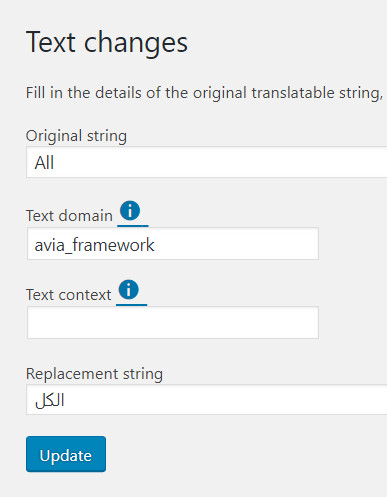Click the Text domain label
Image resolution: width=387 pixels, height=497 pixels.
(69, 216)
